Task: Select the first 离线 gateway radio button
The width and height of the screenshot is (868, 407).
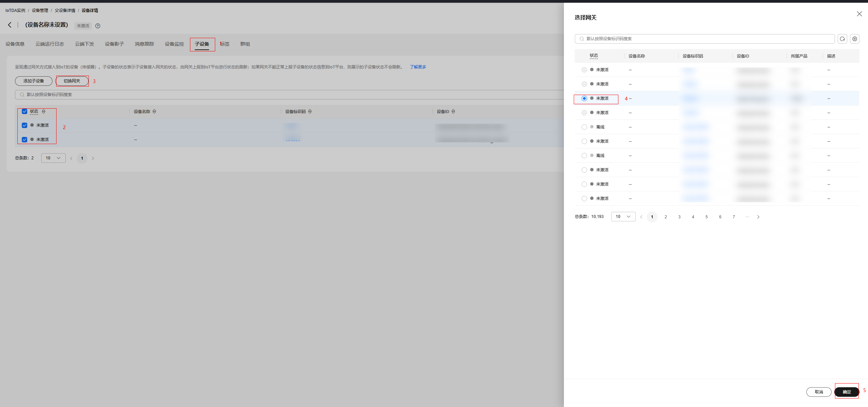Action: point(584,127)
